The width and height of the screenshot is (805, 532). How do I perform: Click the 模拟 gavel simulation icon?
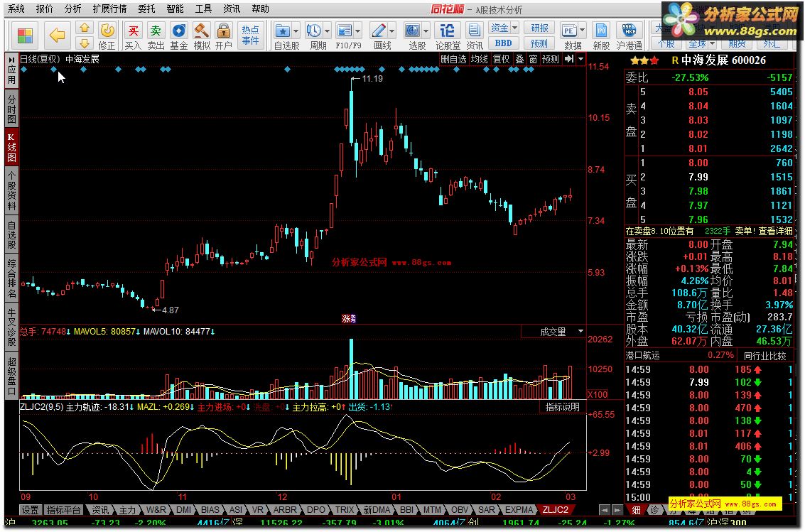point(202,35)
